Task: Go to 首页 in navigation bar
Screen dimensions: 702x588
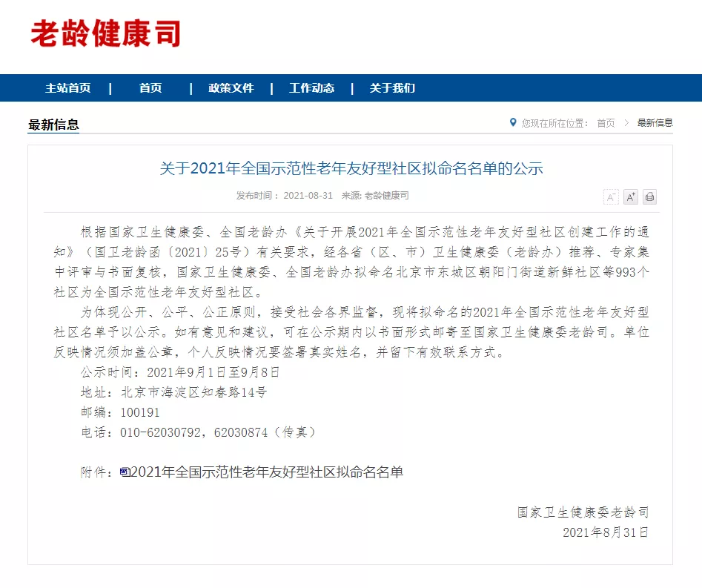Action: (150, 87)
